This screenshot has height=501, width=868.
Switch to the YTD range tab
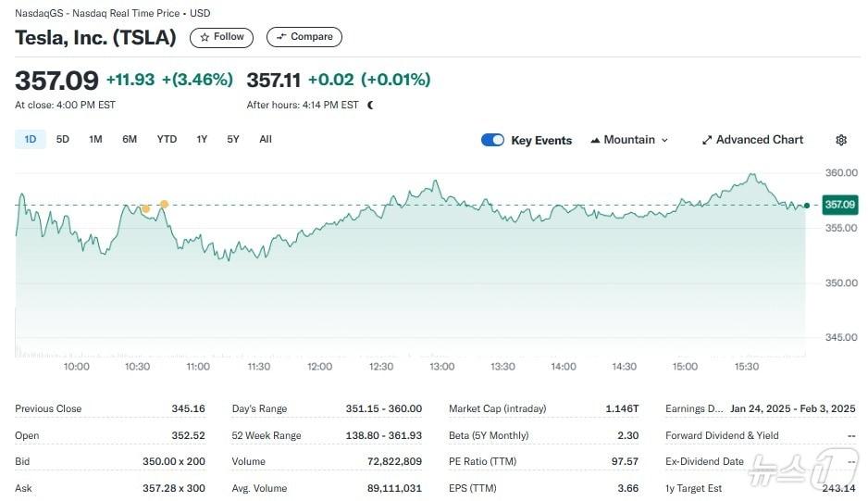tap(167, 139)
